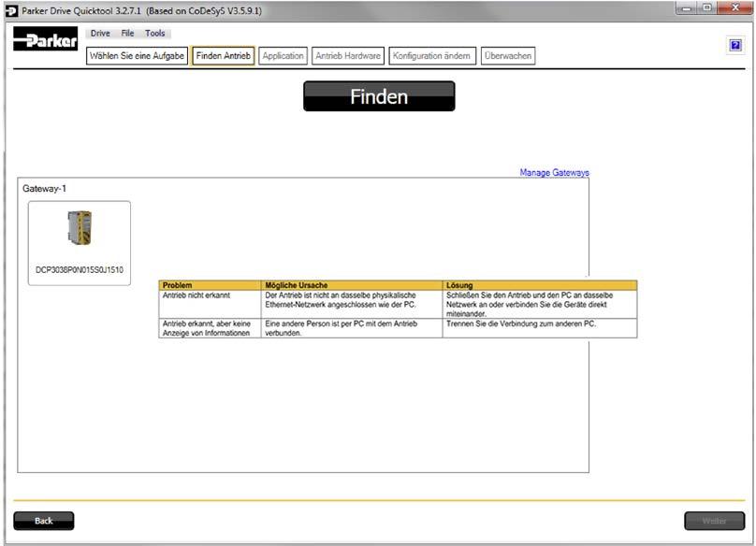The height and width of the screenshot is (546, 756).
Task: Switch to Konfiguration ändern tab
Action: pyautogui.click(x=432, y=56)
